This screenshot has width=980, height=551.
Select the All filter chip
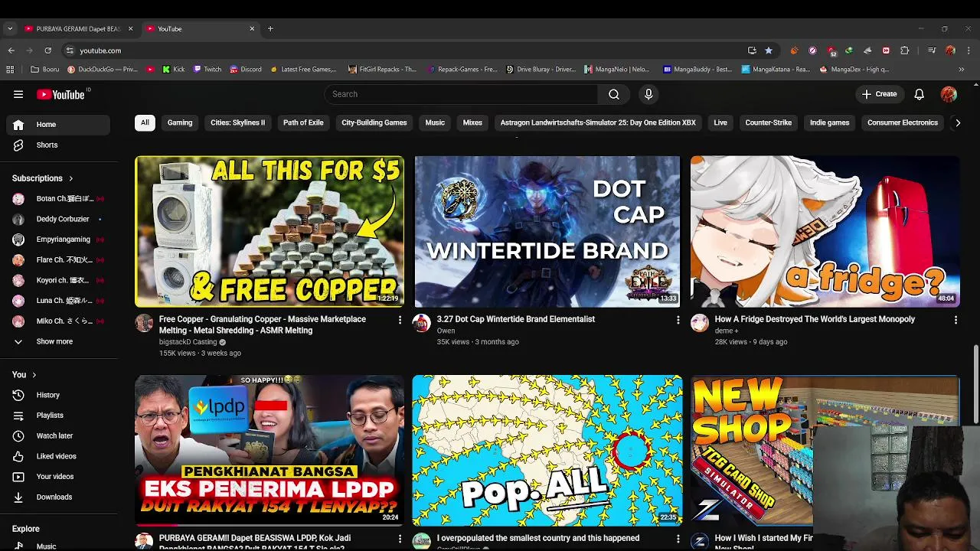click(145, 122)
